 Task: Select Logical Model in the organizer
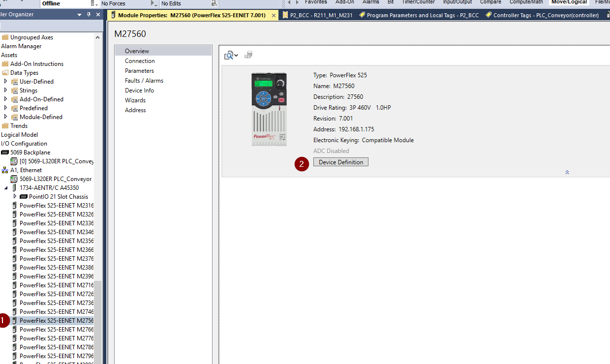pos(19,135)
